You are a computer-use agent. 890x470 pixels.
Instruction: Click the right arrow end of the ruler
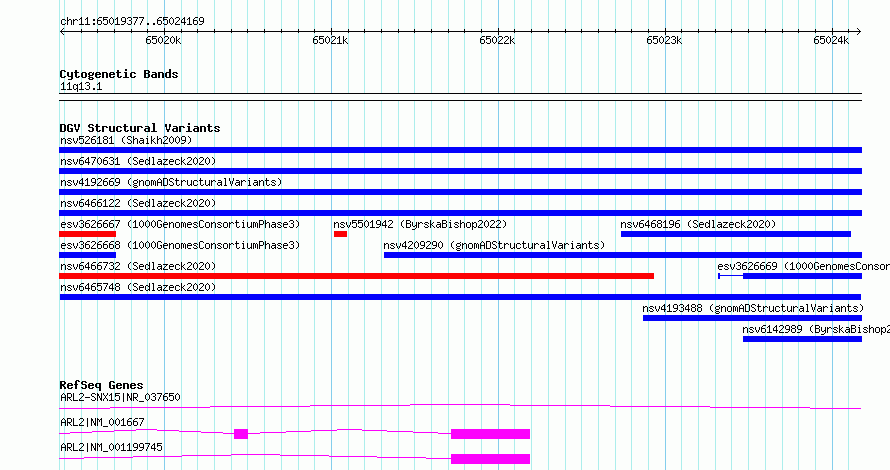pos(859,32)
